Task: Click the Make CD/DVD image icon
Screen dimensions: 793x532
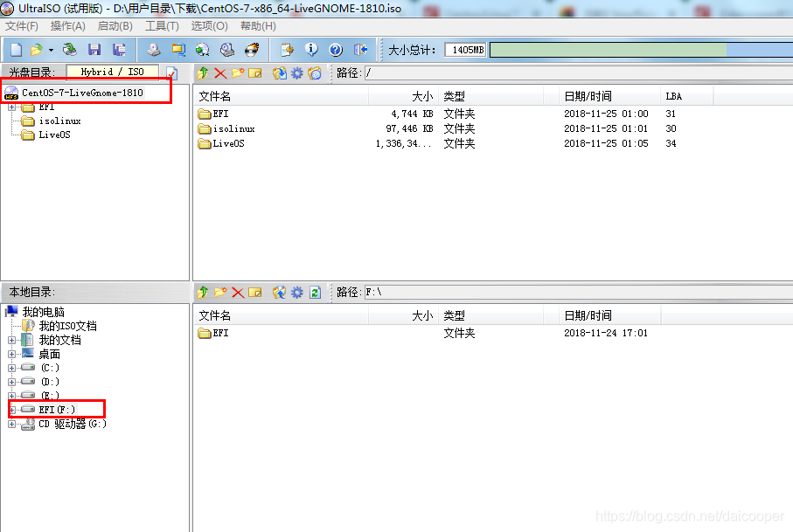Action: (154, 50)
